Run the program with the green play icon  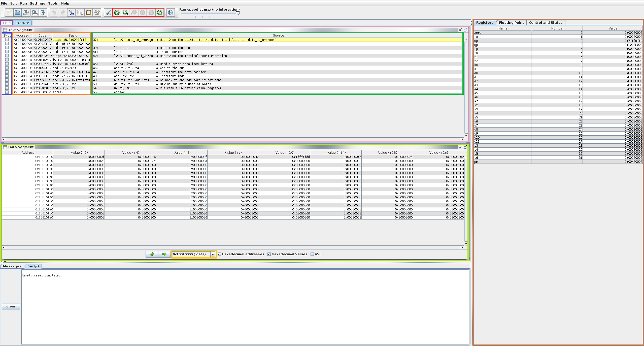pos(117,13)
